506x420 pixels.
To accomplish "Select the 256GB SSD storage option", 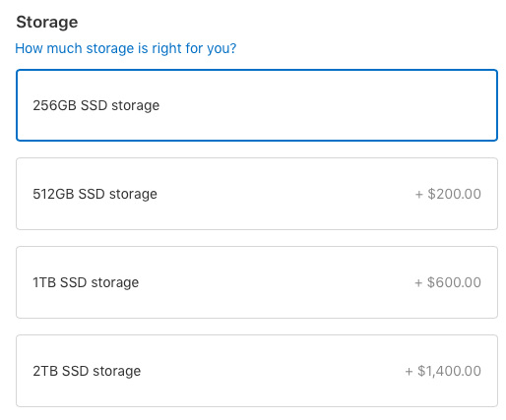I will 257,105.
